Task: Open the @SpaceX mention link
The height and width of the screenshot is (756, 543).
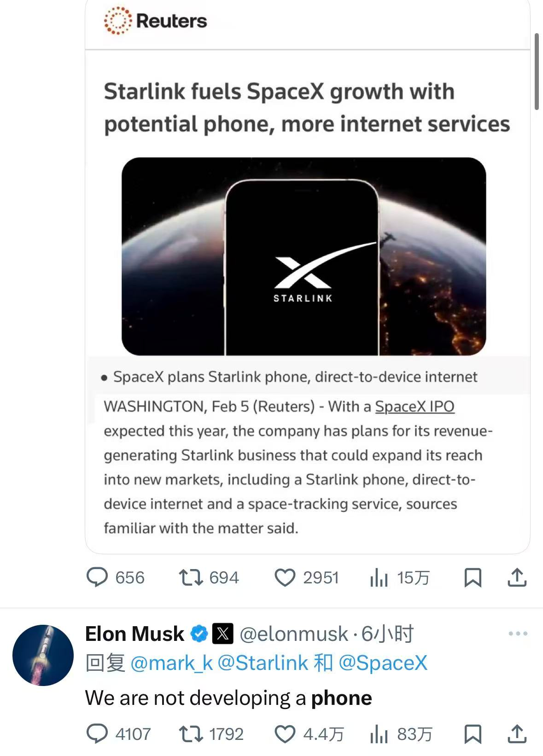Action: 383,663
